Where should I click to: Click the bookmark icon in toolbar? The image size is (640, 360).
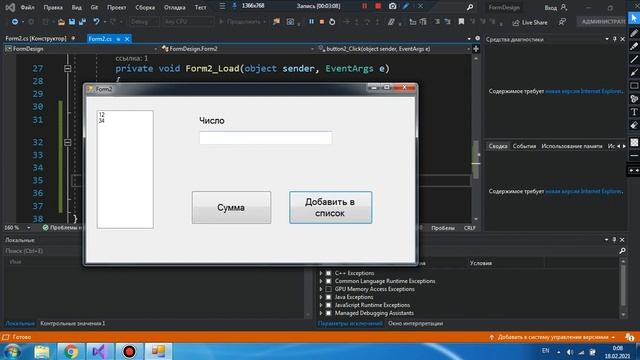tap(461, 22)
